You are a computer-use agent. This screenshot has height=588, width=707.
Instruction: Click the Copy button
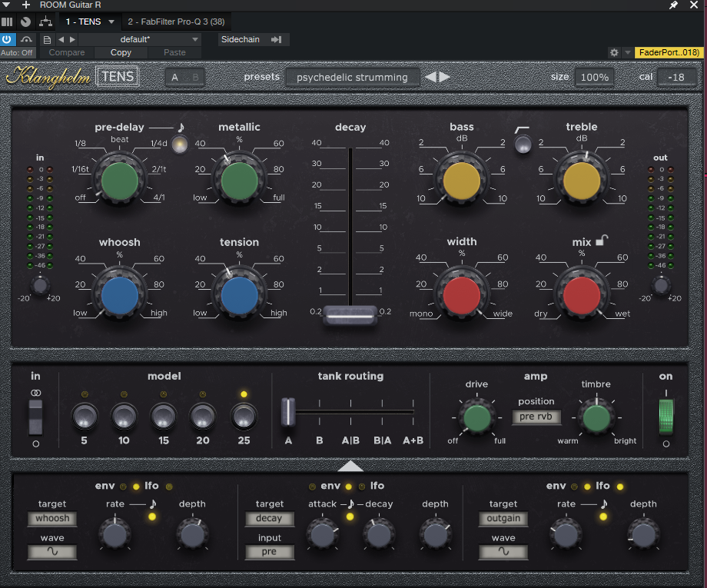121,52
